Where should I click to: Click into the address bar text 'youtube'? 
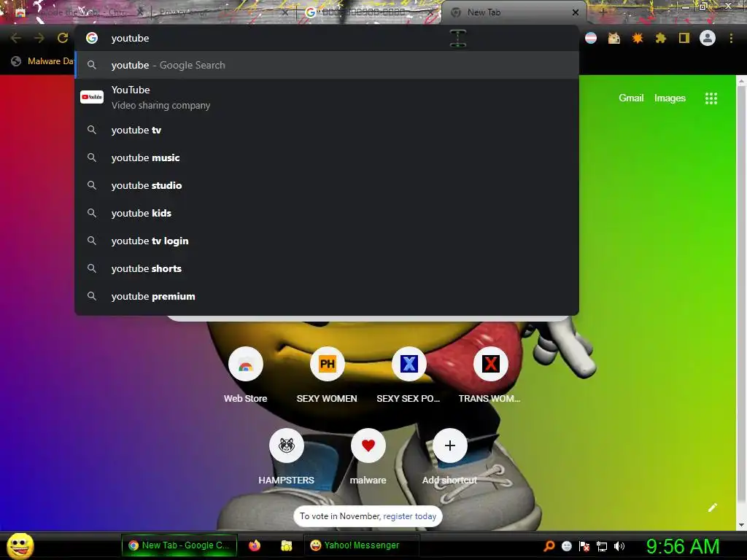(x=130, y=38)
